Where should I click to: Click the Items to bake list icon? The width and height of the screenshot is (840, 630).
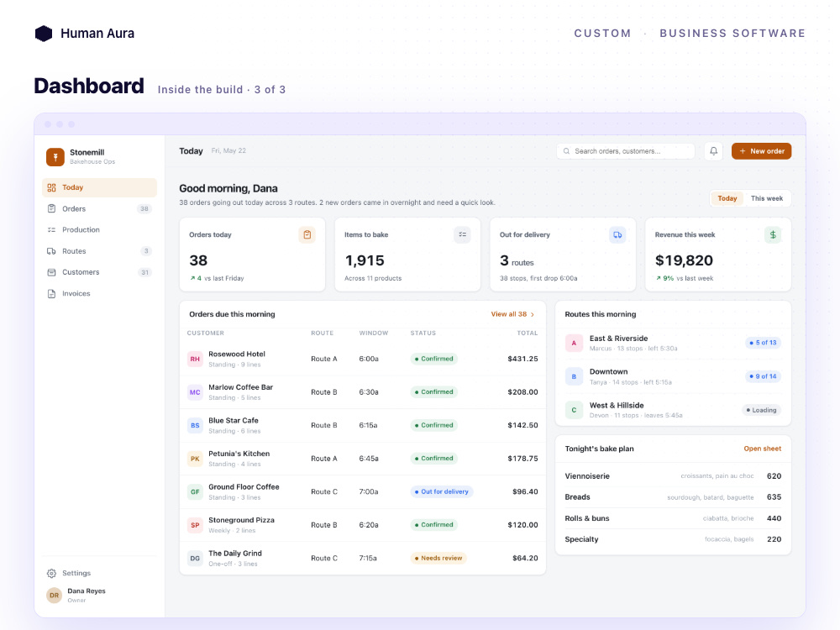[x=462, y=234]
